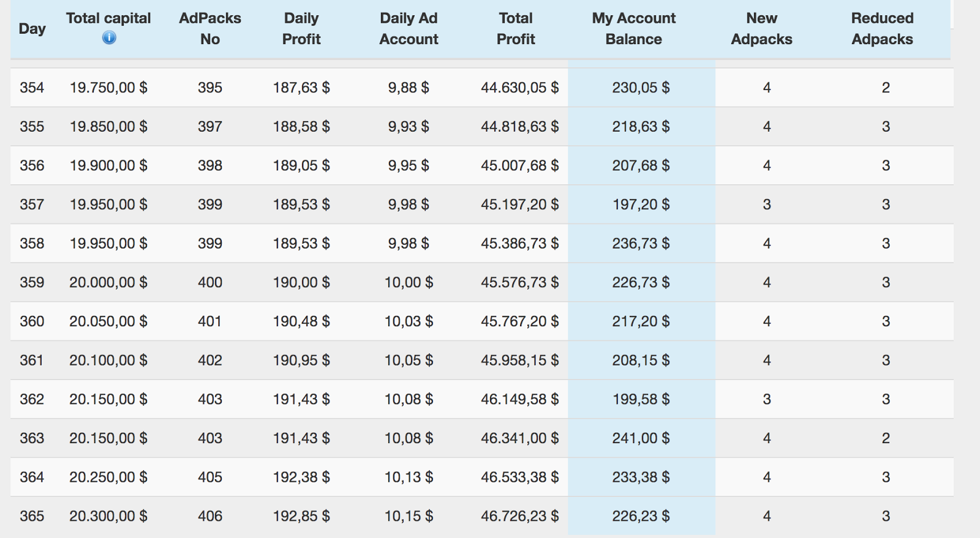
Task: Select day 355 cell
Action: point(32,127)
